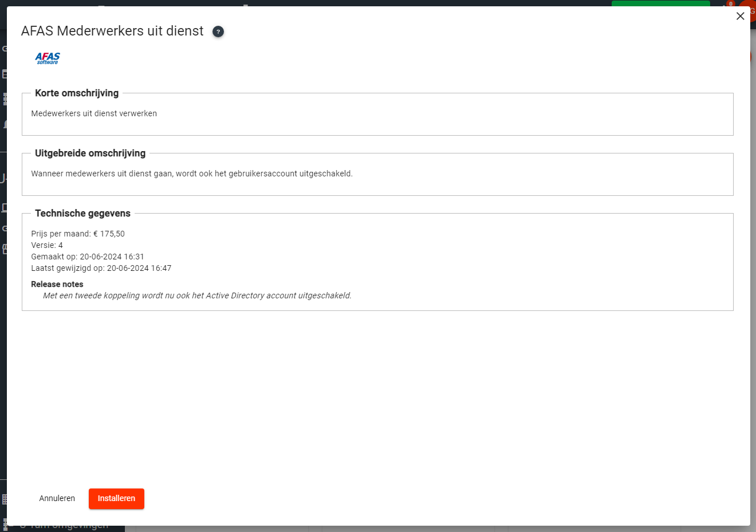Select the Technische gegevens heading
This screenshot has height=532, width=756.
tap(82, 213)
